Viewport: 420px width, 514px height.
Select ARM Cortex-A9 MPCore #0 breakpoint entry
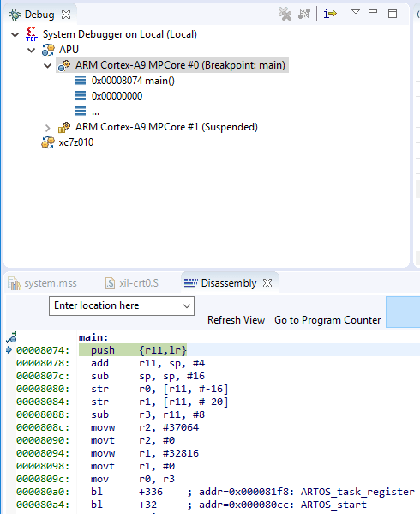180,65
